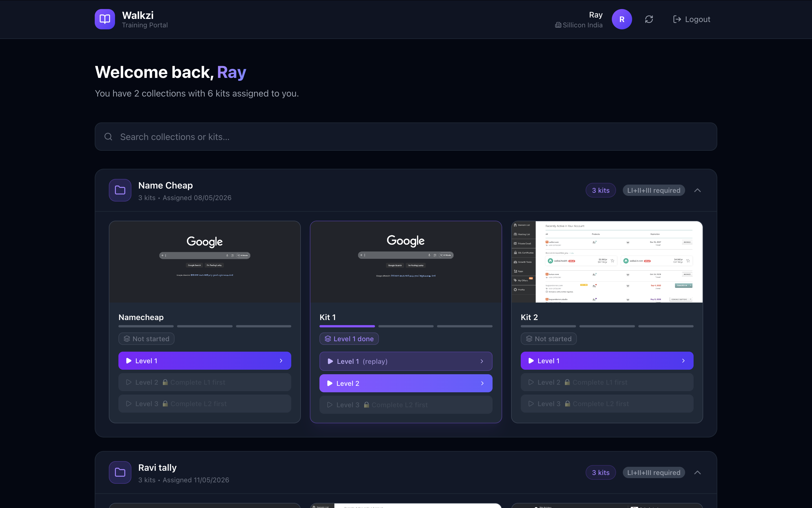Click the 3 kits badge in Ravi tally
The image size is (812, 508).
[x=601, y=472]
